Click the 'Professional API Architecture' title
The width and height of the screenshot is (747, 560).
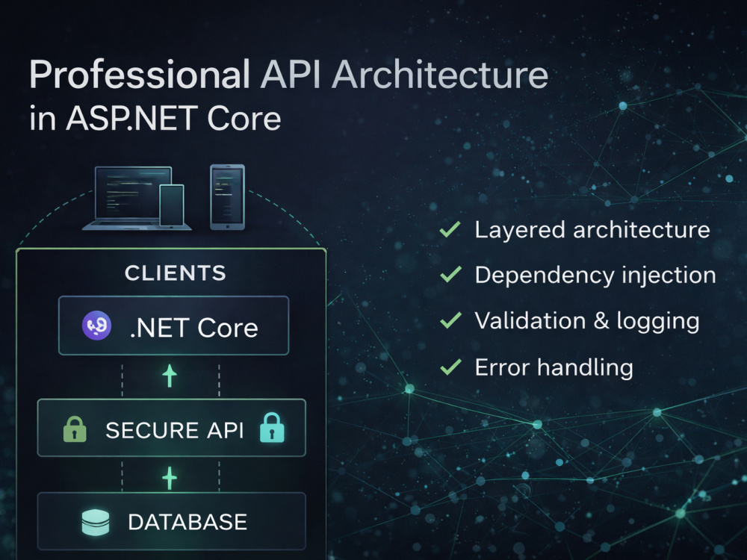point(288,75)
